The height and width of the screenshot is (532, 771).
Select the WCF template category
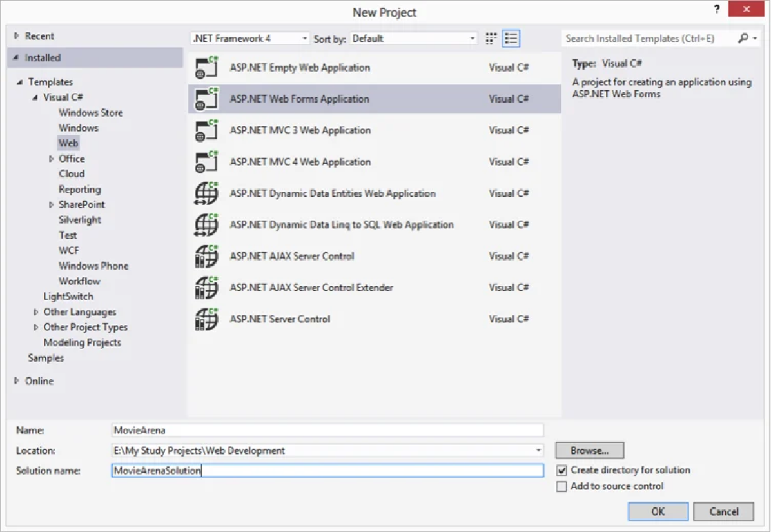point(69,250)
